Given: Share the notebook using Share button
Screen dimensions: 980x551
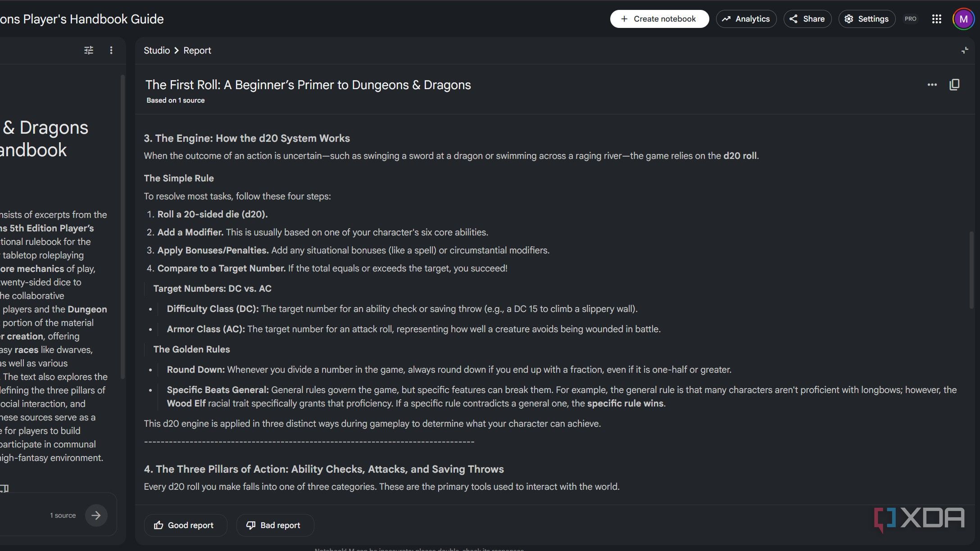Looking at the screenshot, I should point(808,19).
